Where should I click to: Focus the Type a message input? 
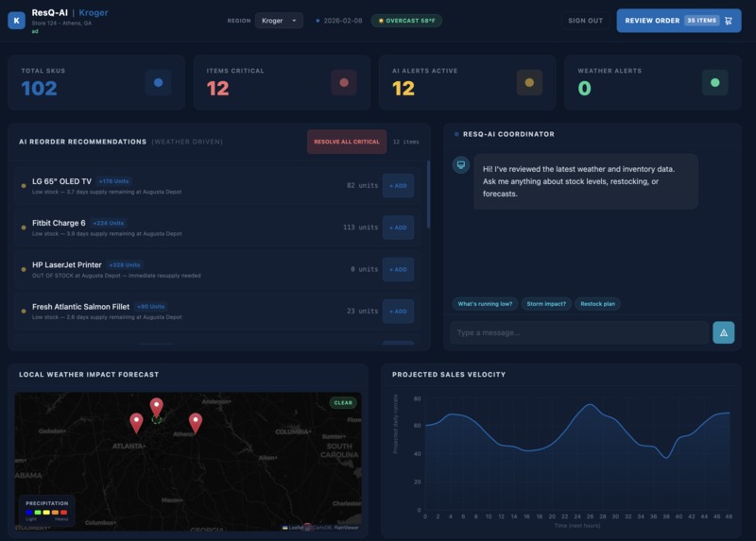tap(579, 332)
